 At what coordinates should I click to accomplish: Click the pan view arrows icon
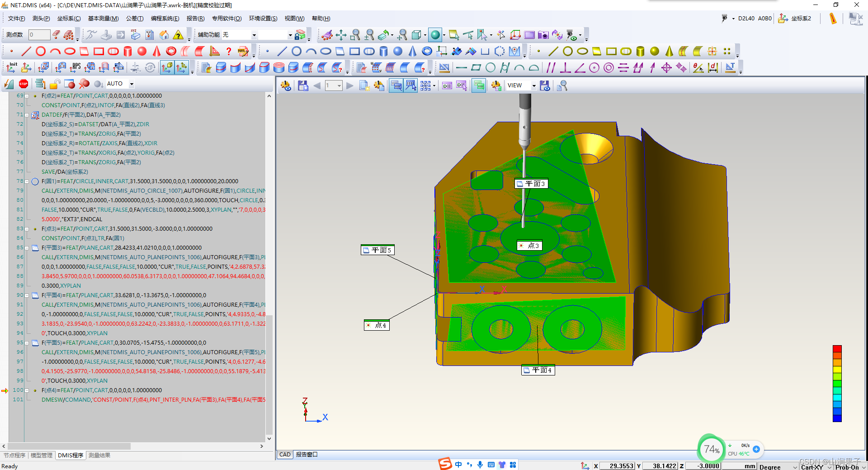[341, 35]
